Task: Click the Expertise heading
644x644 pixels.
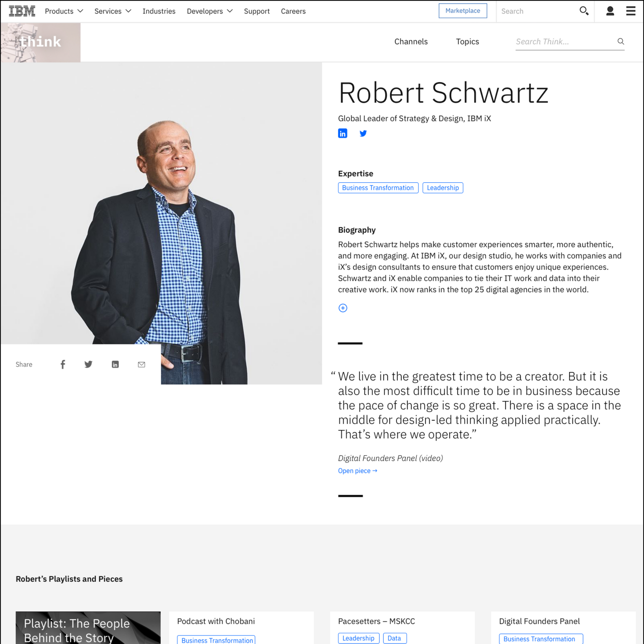Action: pyautogui.click(x=356, y=174)
